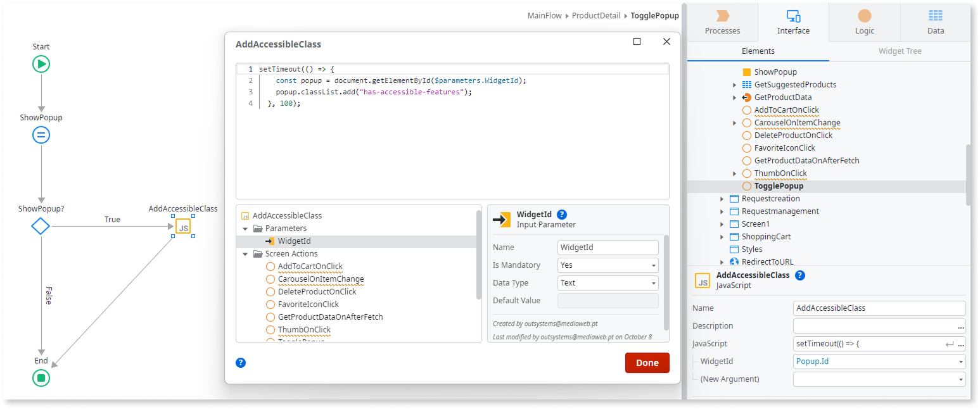Switch to the Data tab

point(935,22)
